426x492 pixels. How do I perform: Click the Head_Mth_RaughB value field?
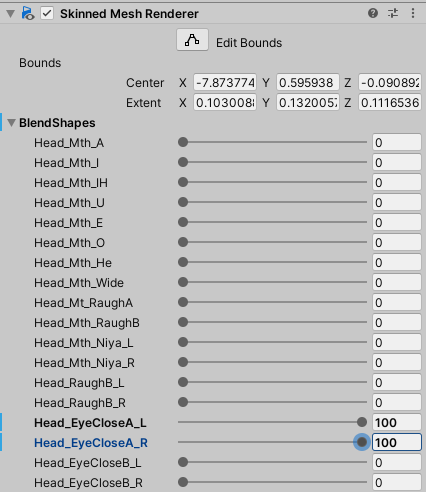click(397, 322)
